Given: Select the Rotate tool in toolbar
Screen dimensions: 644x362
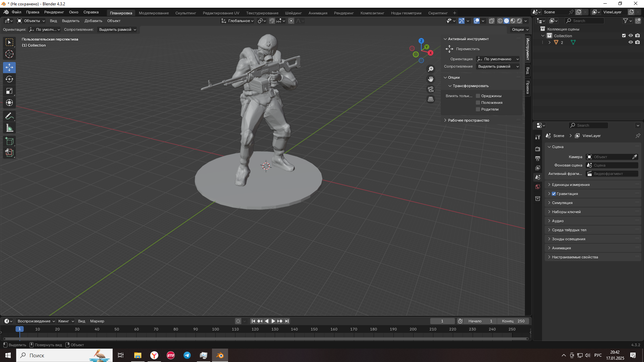Looking at the screenshot, I should [9, 79].
